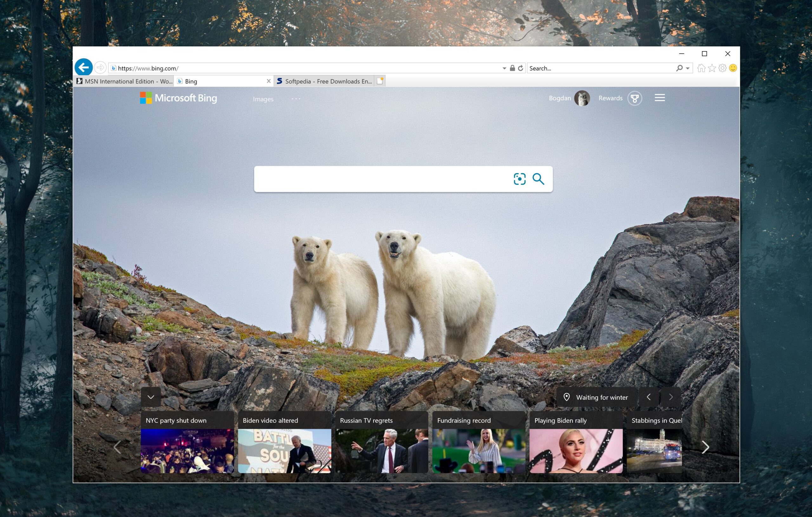Open the Rewards trophy icon
812x517 pixels.
click(x=635, y=98)
